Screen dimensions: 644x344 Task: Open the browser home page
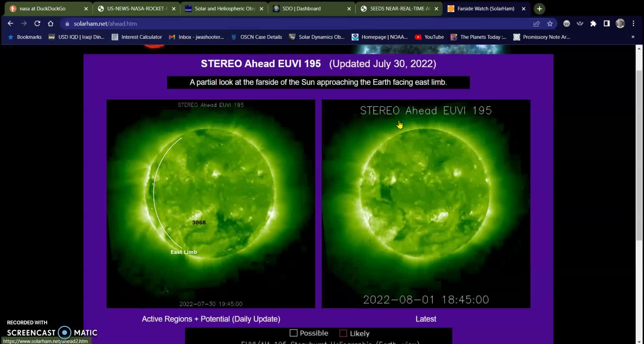pos(51,24)
